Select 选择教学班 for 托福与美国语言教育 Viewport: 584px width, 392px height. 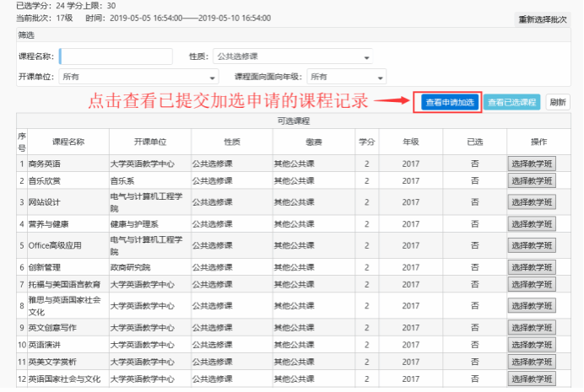(x=532, y=284)
